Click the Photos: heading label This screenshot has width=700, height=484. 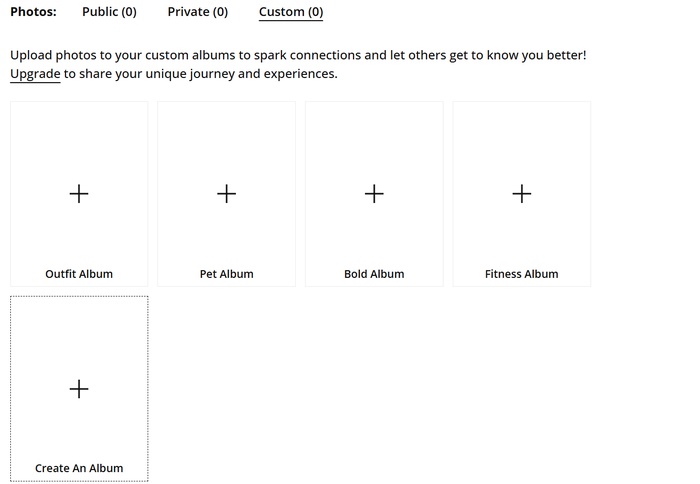(x=33, y=12)
